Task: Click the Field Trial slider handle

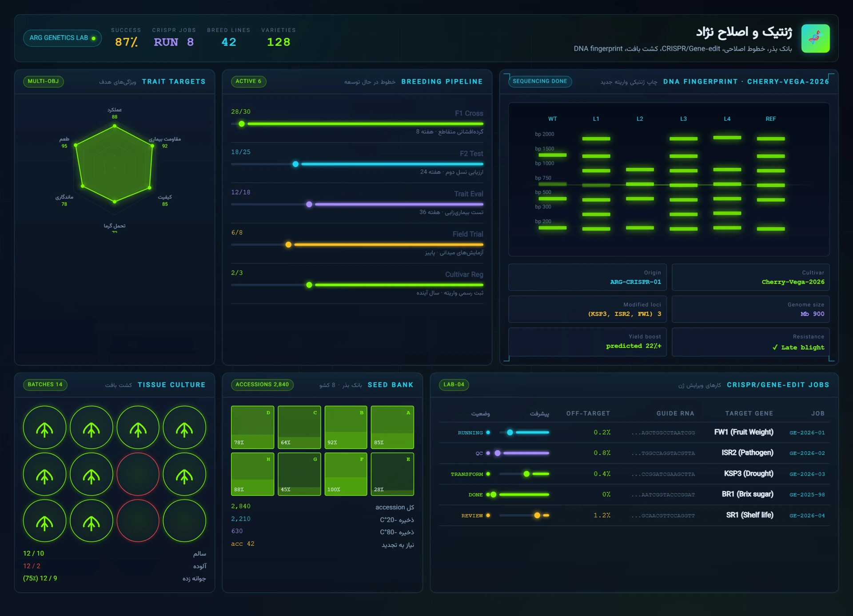Action: 288,245
